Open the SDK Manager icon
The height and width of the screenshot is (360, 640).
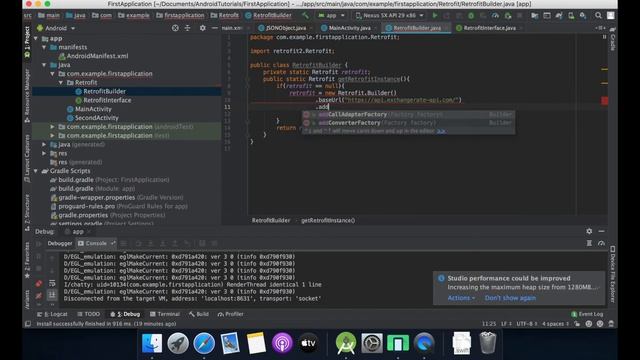click(x=583, y=16)
